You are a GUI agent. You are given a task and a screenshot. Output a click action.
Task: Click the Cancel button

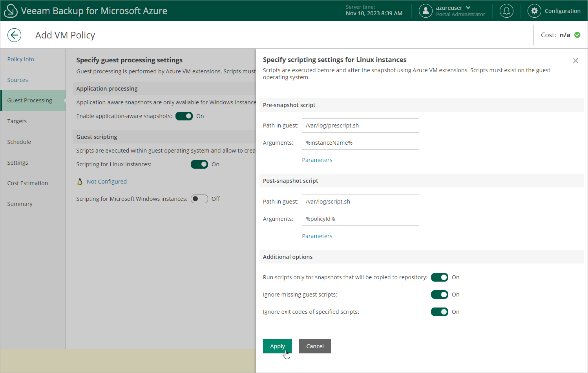315,346
